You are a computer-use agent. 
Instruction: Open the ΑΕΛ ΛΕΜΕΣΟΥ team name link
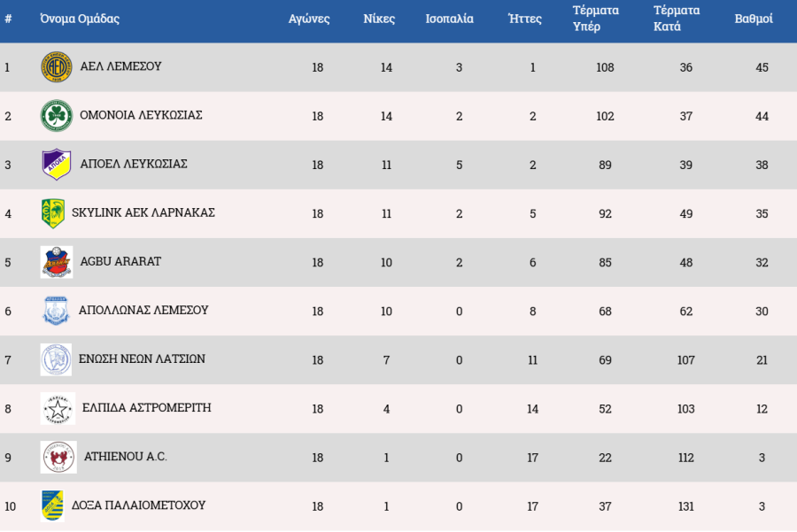pyautogui.click(x=120, y=66)
